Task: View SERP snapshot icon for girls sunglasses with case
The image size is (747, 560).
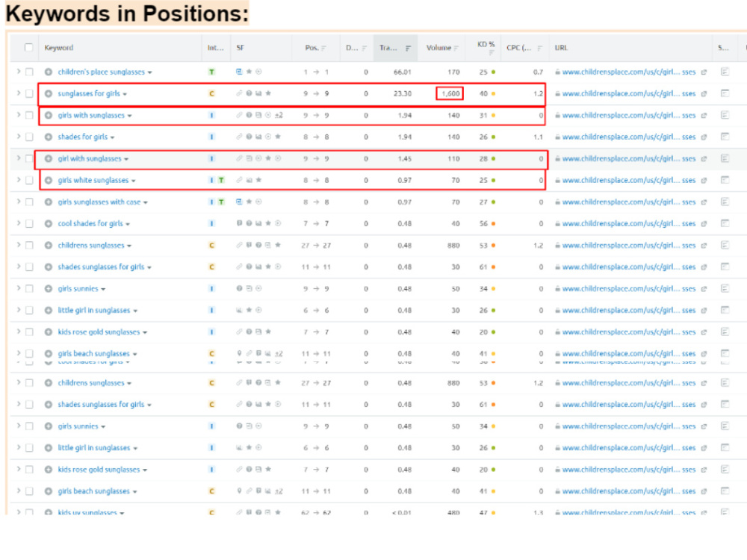Action: [x=725, y=202]
